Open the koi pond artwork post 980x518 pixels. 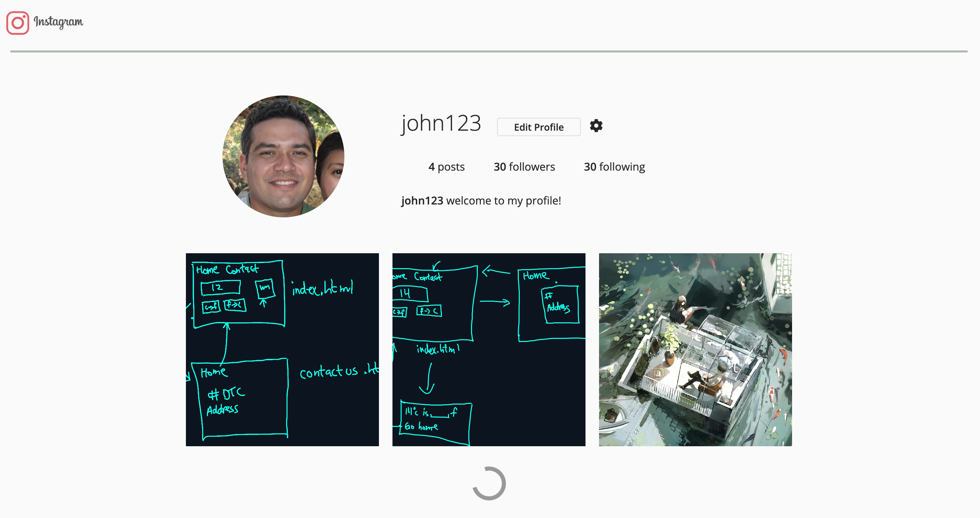point(695,350)
